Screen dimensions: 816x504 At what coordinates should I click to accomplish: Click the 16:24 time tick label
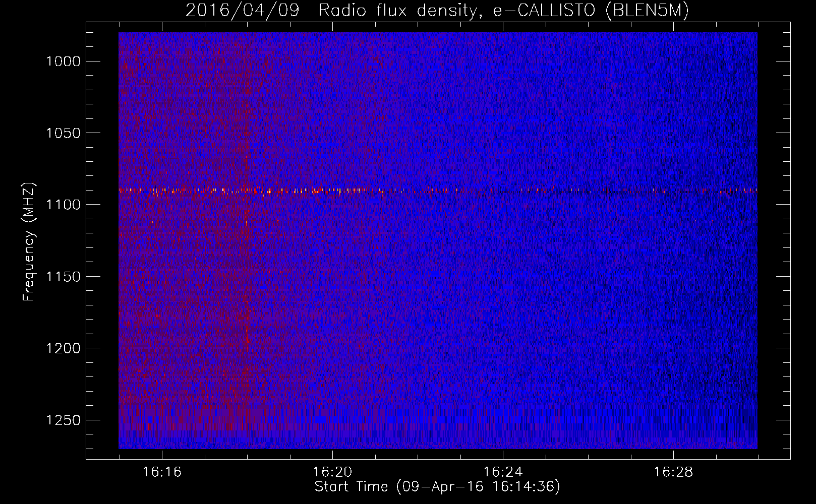[x=503, y=472]
